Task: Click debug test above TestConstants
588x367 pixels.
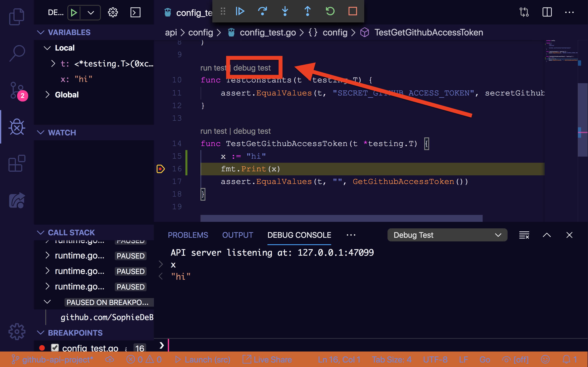Action: (x=252, y=68)
